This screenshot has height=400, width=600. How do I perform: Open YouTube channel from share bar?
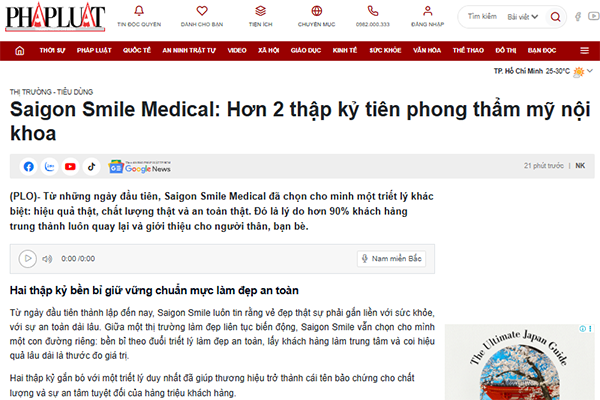[x=70, y=167]
